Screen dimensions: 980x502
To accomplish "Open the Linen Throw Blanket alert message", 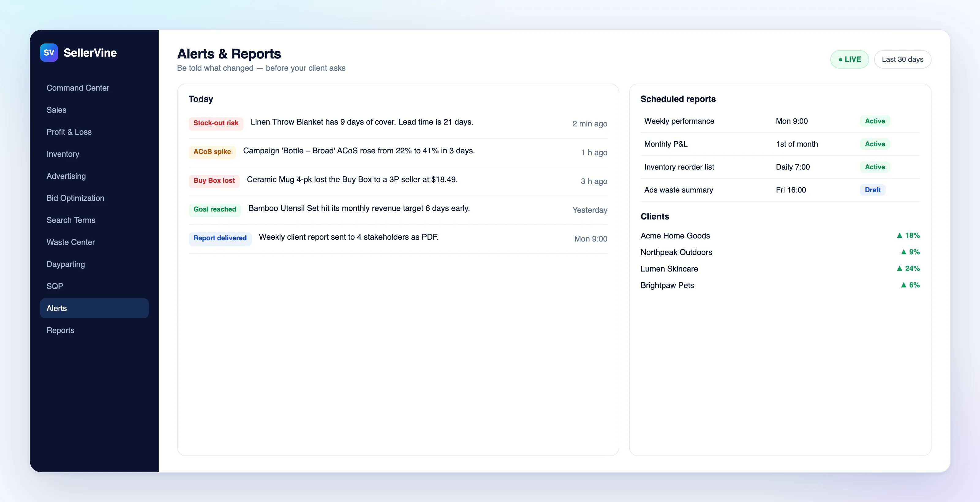I will click(x=362, y=122).
